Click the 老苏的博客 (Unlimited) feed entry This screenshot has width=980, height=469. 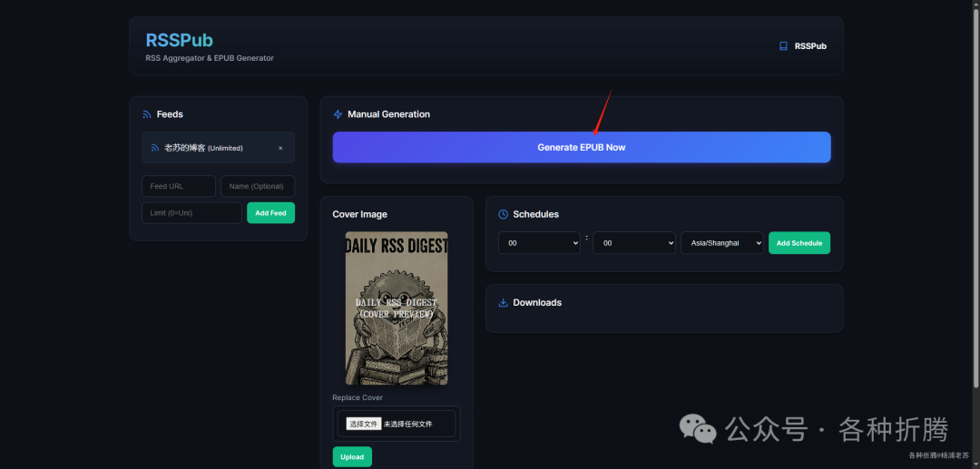click(218, 148)
